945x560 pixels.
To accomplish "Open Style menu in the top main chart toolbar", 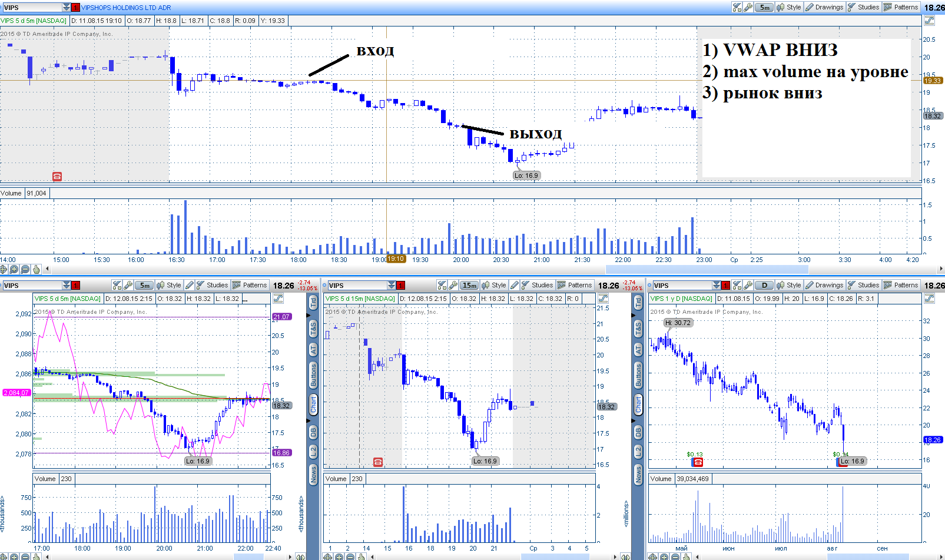I will (789, 7).
